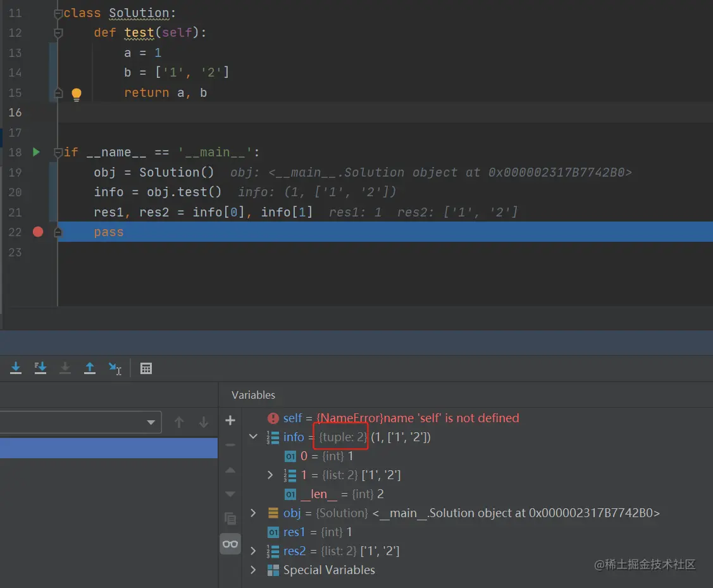Click the highlighted 'pass' statement
The image size is (713, 588).
pyautogui.click(x=109, y=232)
